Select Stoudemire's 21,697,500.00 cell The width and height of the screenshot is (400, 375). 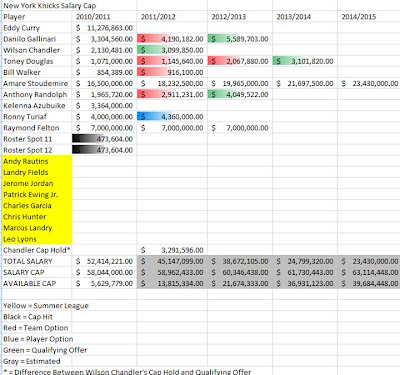coord(305,83)
